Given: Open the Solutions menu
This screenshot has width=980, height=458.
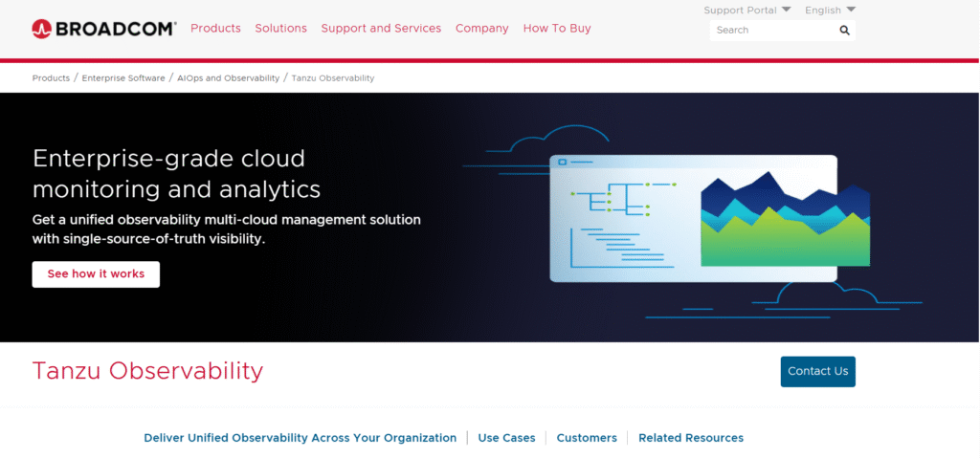Looking at the screenshot, I should coord(280,29).
